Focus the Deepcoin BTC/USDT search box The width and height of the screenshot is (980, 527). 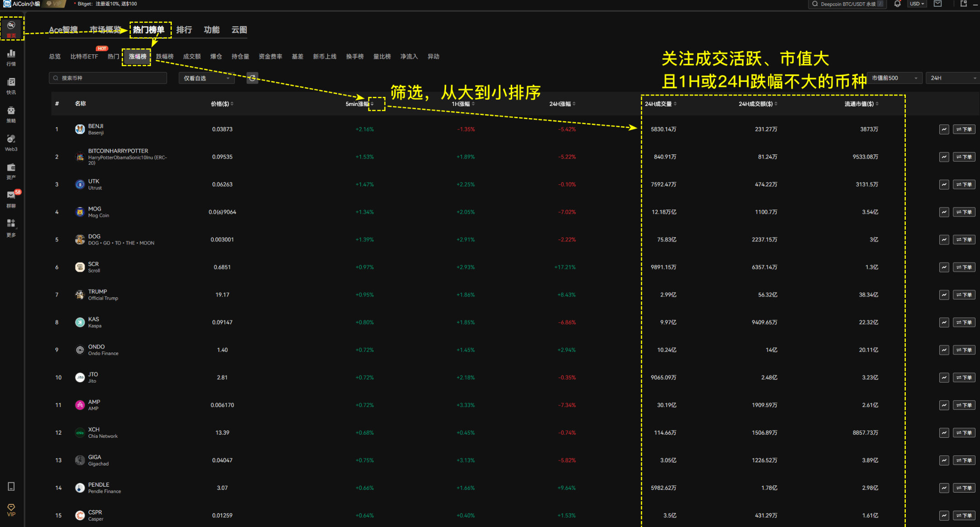[x=847, y=4]
